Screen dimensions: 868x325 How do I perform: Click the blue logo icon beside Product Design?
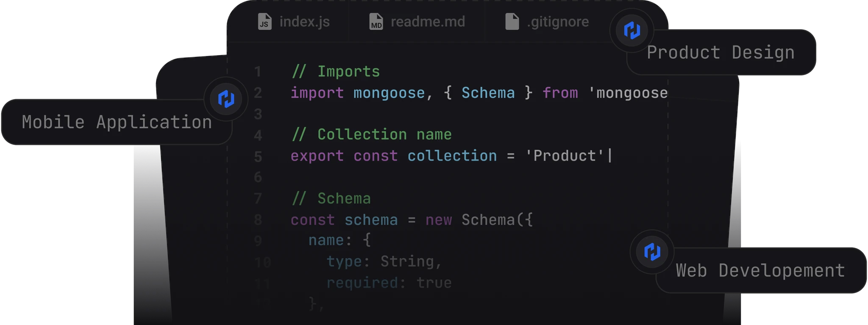632,31
